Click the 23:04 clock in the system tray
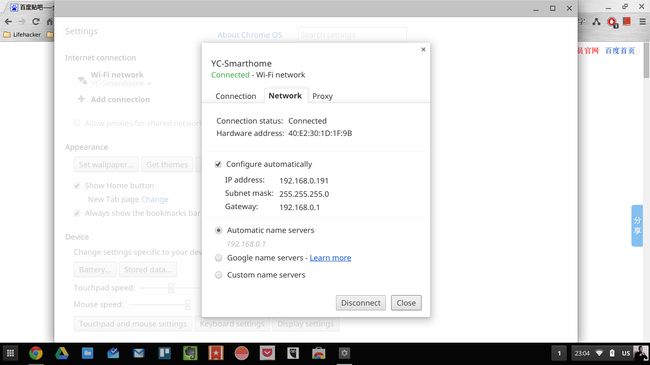This screenshot has height=365, width=650. pos(582,353)
